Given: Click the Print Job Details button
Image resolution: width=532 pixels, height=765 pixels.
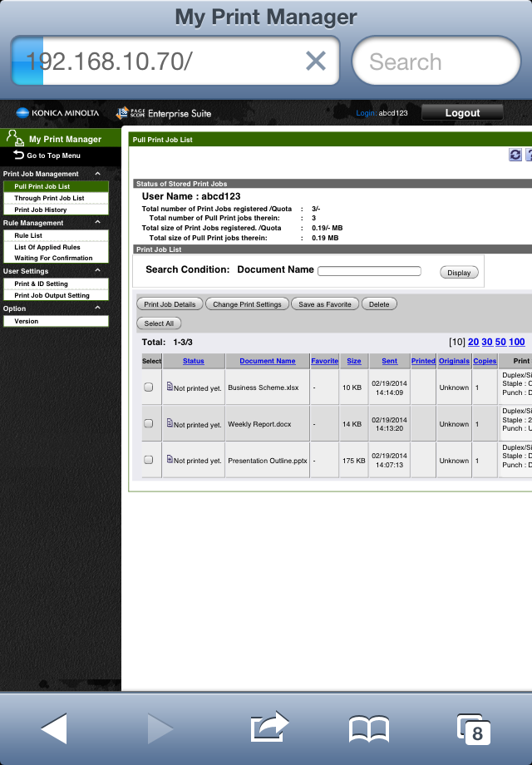Looking at the screenshot, I should click(x=170, y=304).
